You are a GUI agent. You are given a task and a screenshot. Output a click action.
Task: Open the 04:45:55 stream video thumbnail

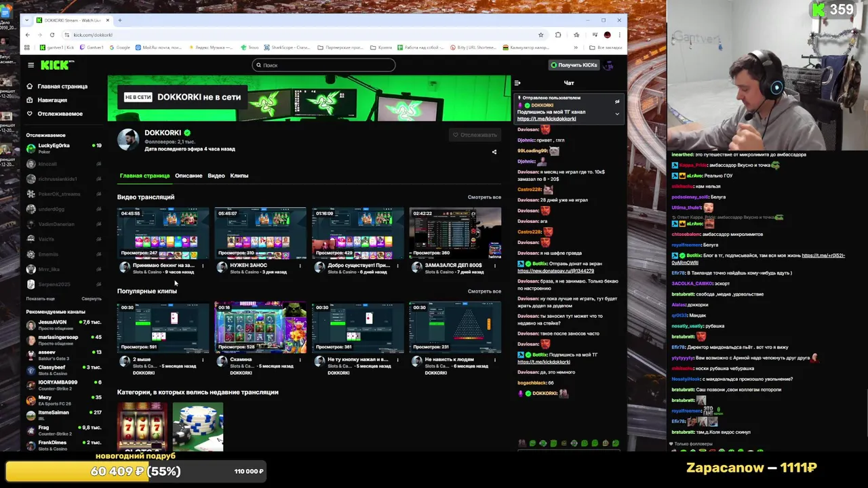163,233
